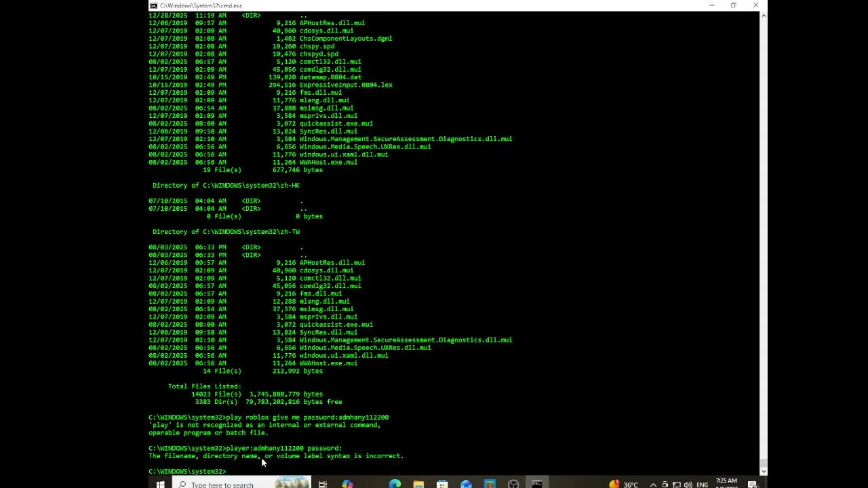Click the datamap.0804.dat file name
The height and width of the screenshot is (488, 868).
coord(330,77)
